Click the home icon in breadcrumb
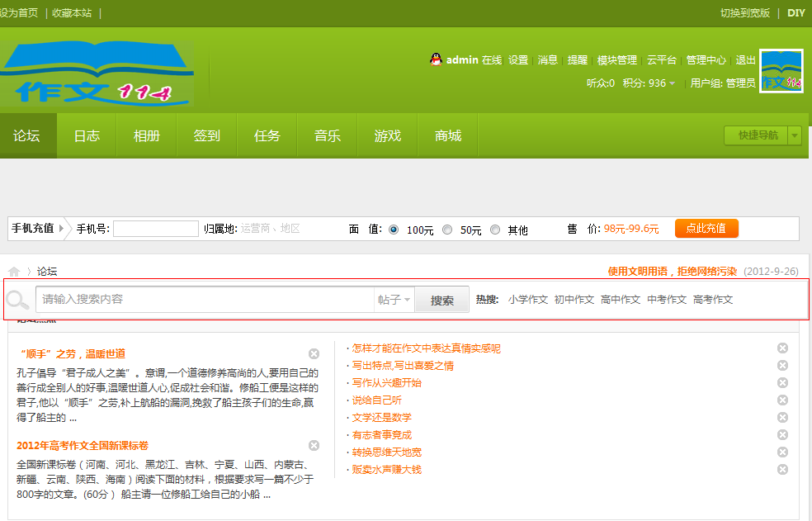Viewport: 812px width, 521px height. pyautogui.click(x=14, y=272)
